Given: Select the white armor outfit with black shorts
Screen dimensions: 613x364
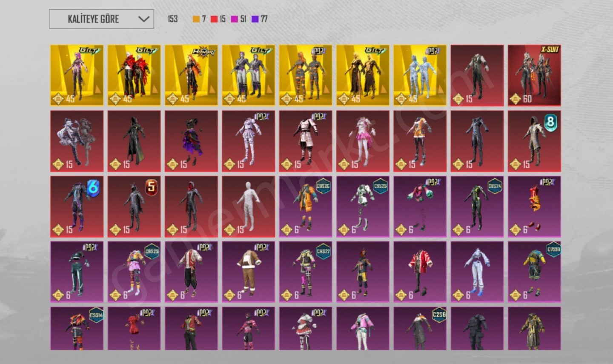Looking at the screenshot, I should coord(306,141).
